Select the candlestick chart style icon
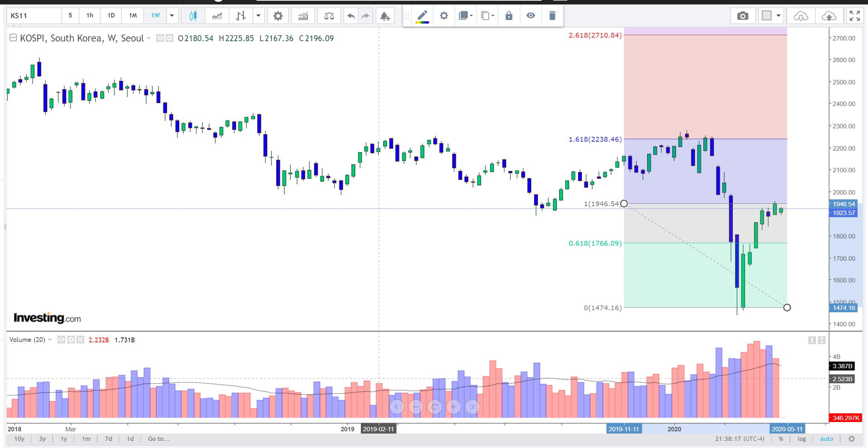The height and width of the screenshot is (448, 868). pos(193,16)
